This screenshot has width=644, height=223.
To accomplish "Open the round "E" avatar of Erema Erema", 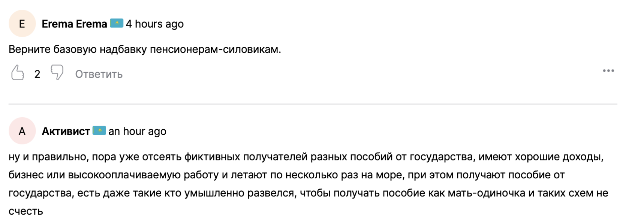I will coord(22,24).
